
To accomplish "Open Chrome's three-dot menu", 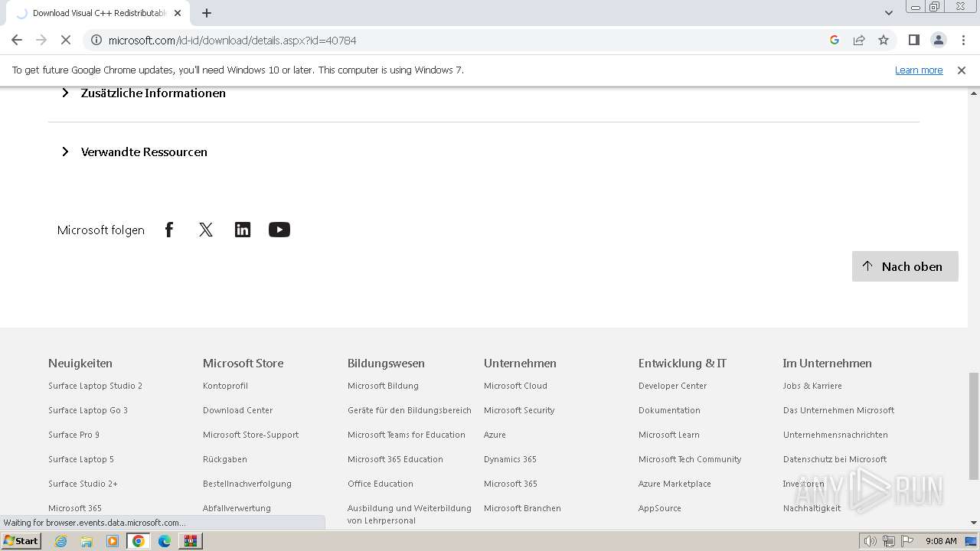I will pos(963,40).
